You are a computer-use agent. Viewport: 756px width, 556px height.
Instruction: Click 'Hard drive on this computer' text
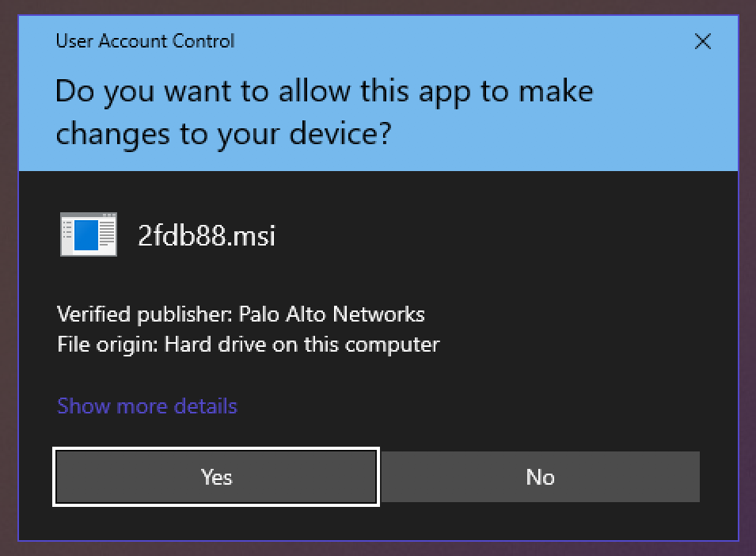(x=302, y=345)
